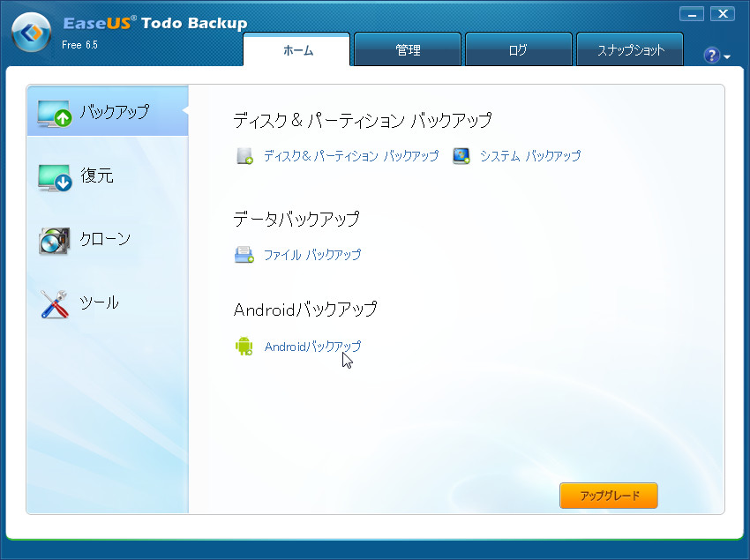The width and height of the screenshot is (750, 560).
Task: Select the 復元 (restore) sidebar icon
Action: click(x=55, y=175)
